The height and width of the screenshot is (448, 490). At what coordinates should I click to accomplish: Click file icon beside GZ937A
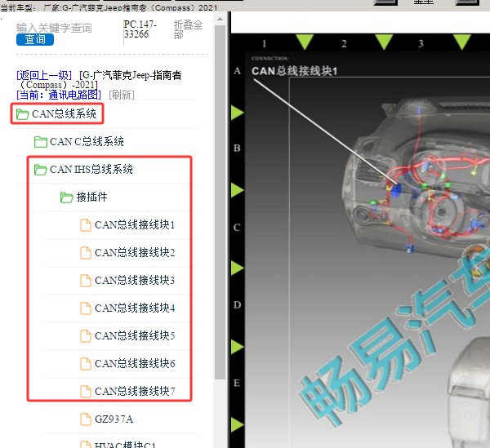[86, 419]
